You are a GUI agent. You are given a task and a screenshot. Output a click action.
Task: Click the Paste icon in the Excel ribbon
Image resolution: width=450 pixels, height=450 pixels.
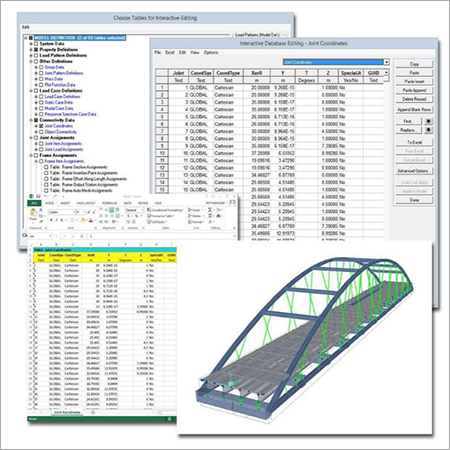tap(33, 212)
